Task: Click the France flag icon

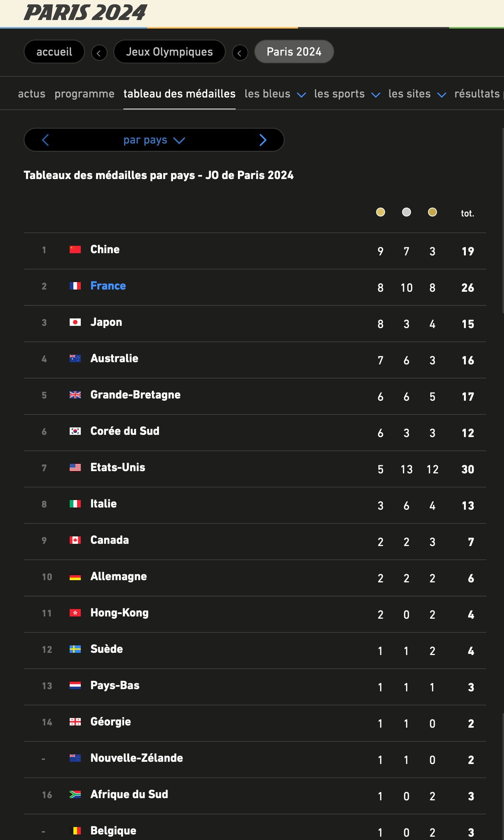Action: pyautogui.click(x=75, y=286)
